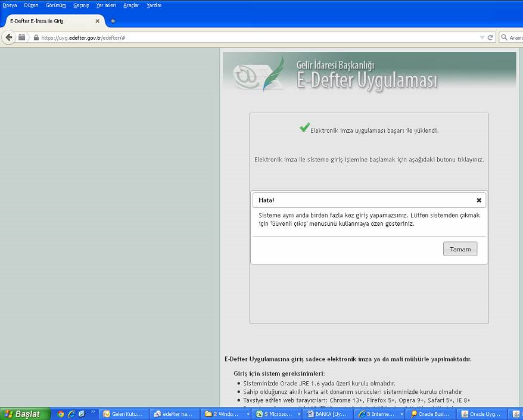This screenshot has width=523, height=420.
Task: Click the browser back arrow button
Action: (x=8, y=37)
